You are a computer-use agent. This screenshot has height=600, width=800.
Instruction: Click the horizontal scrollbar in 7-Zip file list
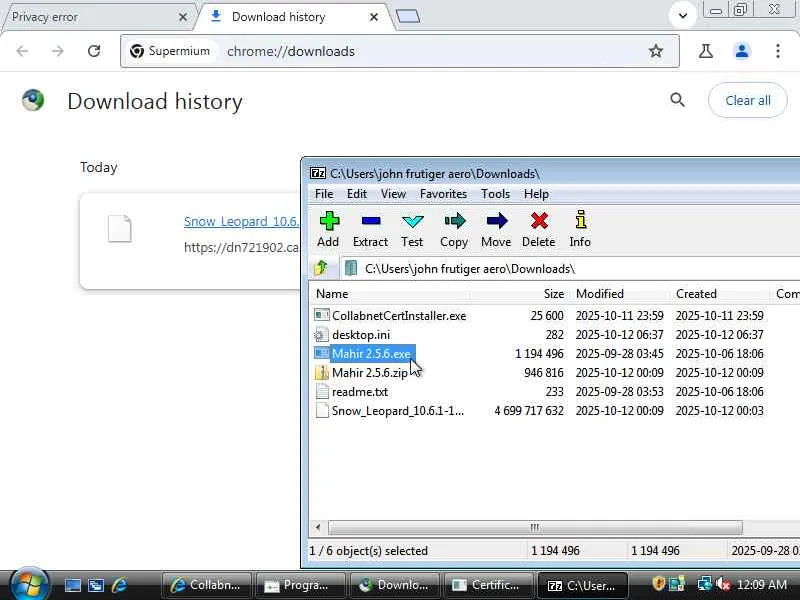[x=535, y=527]
